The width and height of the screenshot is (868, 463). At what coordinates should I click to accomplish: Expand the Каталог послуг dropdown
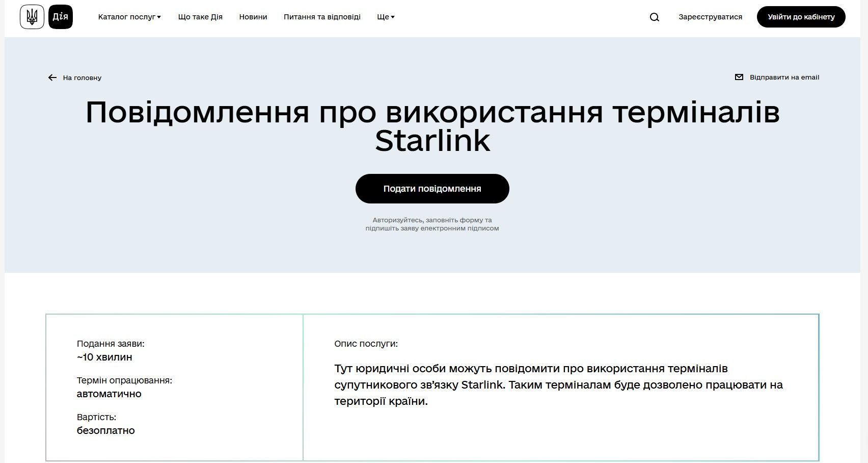[127, 16]
